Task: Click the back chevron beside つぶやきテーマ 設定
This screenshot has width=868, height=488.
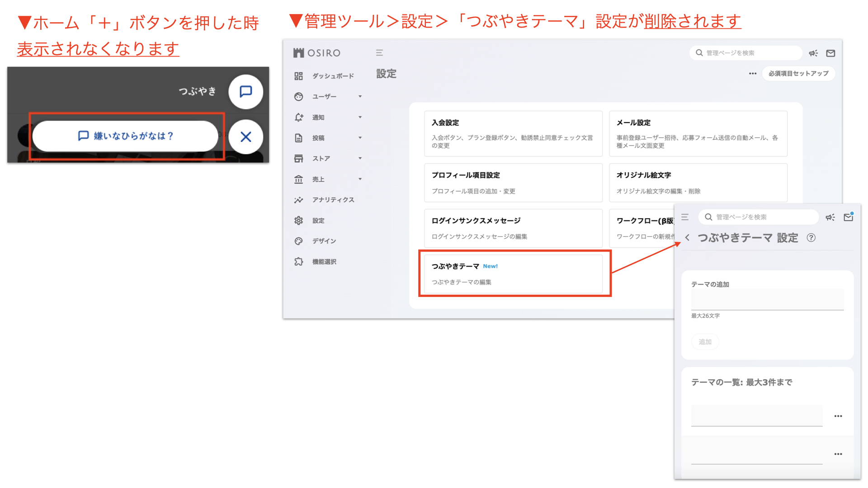Action: [687, 238]
